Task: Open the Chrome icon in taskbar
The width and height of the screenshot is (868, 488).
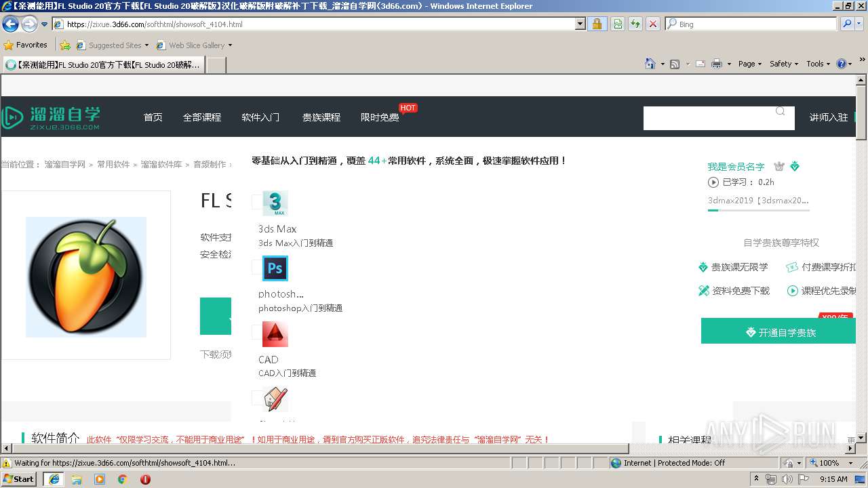Action: [x=123, y=479]
